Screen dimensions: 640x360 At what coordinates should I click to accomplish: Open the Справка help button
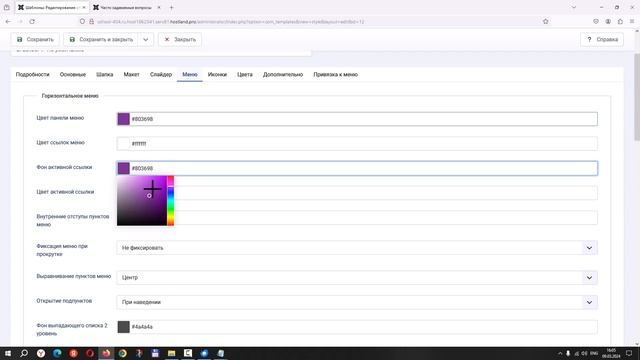(x=602, y=40)
